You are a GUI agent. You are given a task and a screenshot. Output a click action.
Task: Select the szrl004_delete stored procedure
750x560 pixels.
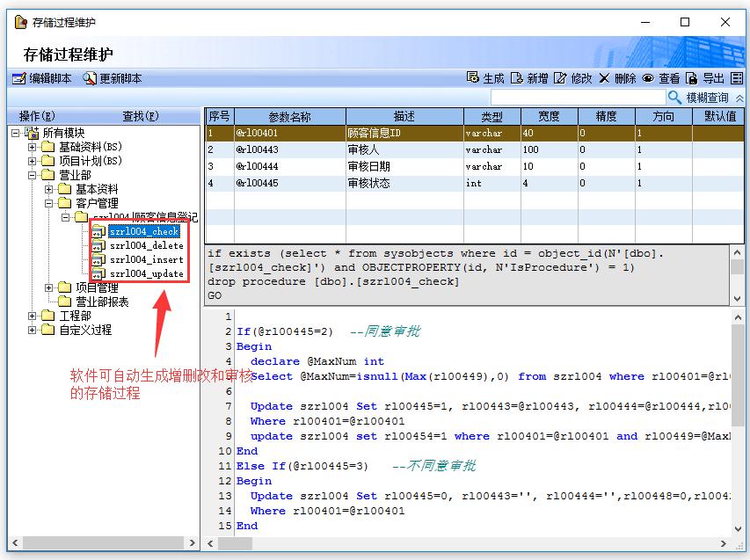146,245
